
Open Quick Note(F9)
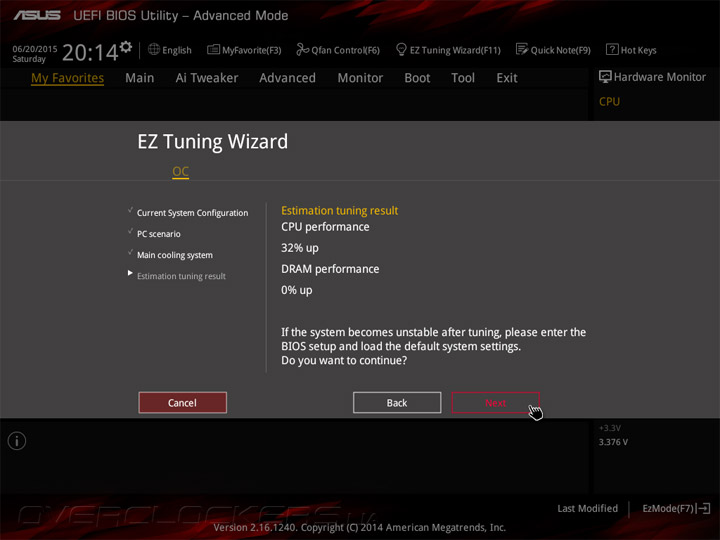point(553,50)
